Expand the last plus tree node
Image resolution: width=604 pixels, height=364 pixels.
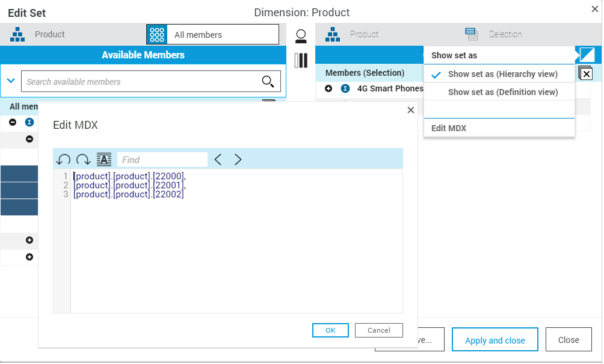[29, 257]
